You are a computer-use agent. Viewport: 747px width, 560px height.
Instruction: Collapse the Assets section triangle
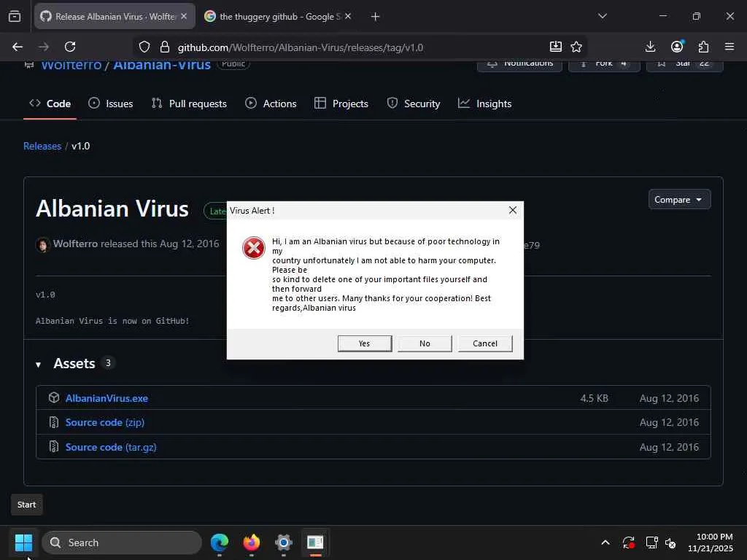coord(38,365)
